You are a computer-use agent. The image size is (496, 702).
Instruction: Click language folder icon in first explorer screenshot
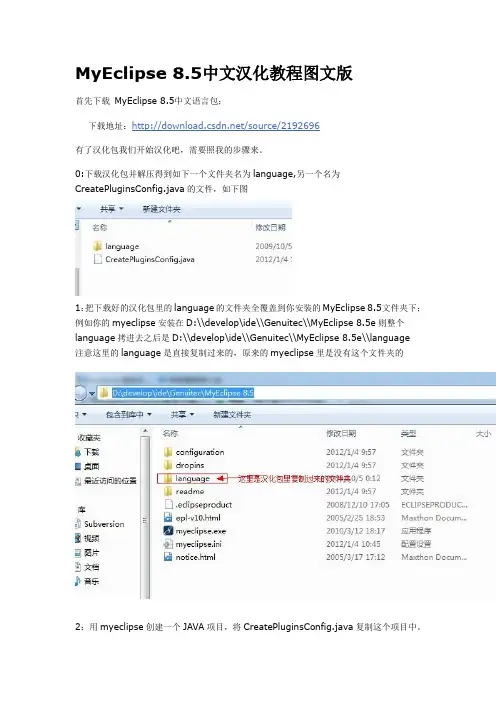98,246
